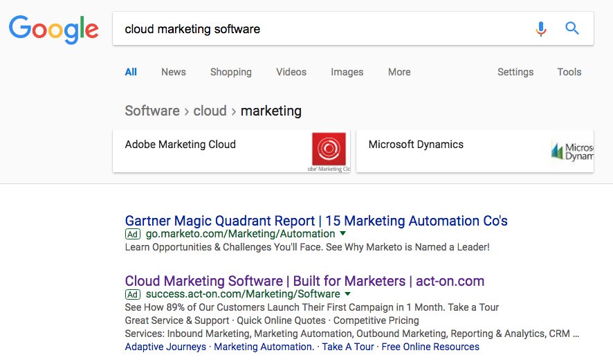Open the Adobe Marketing Cloud logo thumbnail
The image size is (613, 364).
pyautogui.click(x=329, y=151)
